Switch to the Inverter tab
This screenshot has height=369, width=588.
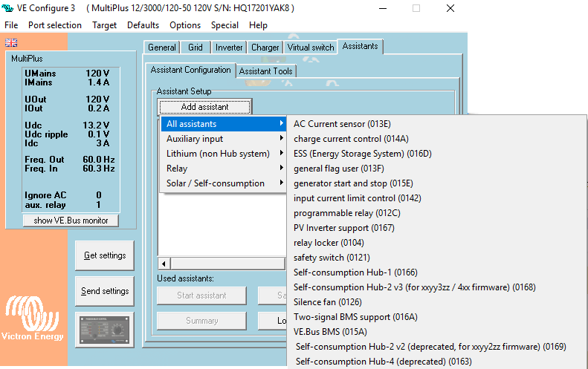229,48
